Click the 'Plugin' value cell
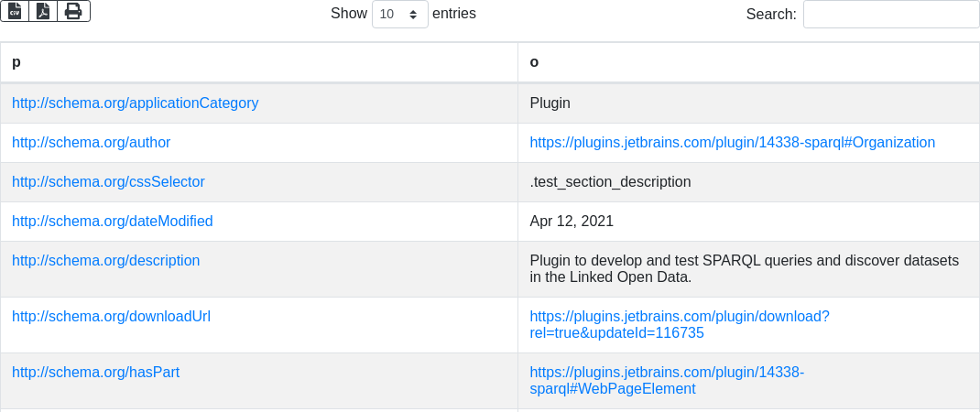Image resolution: width=980 pixels, height=412 pixels. coord(550,103)
